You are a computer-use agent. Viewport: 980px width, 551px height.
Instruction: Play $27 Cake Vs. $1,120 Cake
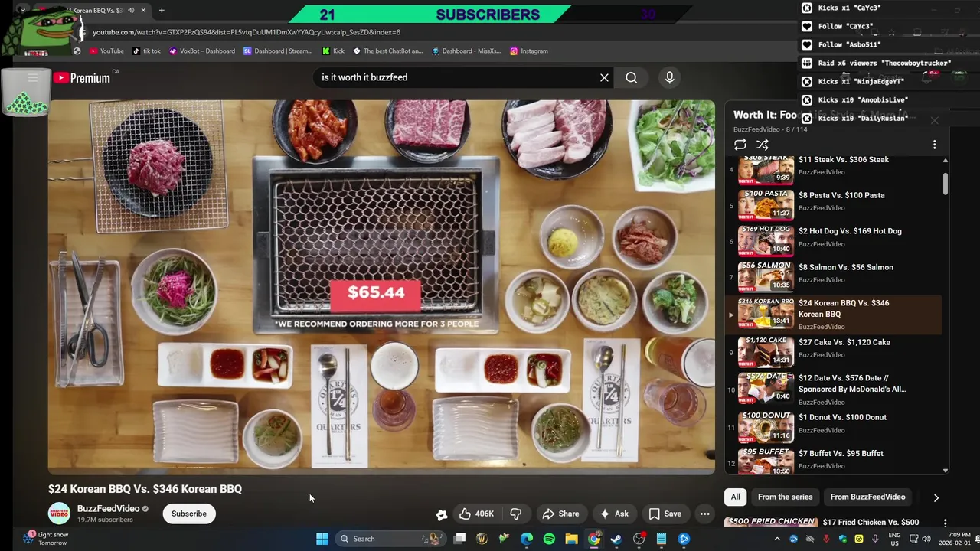tap(833, 350)
